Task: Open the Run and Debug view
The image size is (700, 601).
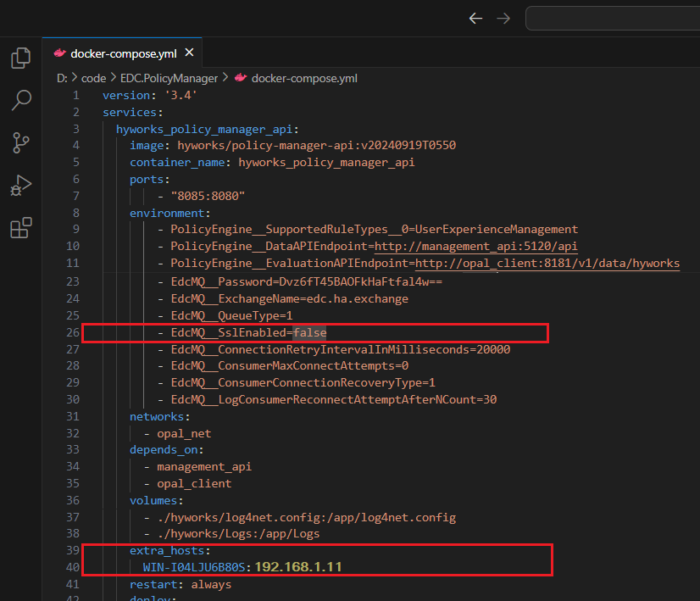Action: pyautogui.click(x=20, y=186)
